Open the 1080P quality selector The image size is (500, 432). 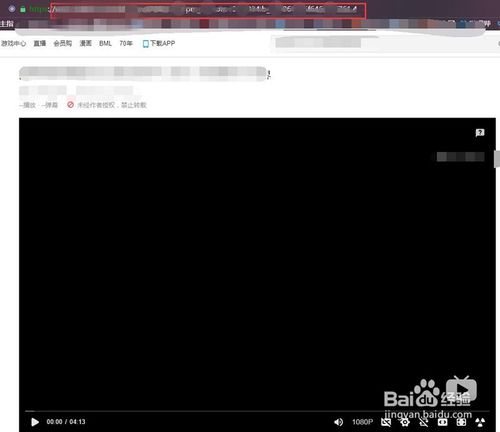click(x=362, y=422)
